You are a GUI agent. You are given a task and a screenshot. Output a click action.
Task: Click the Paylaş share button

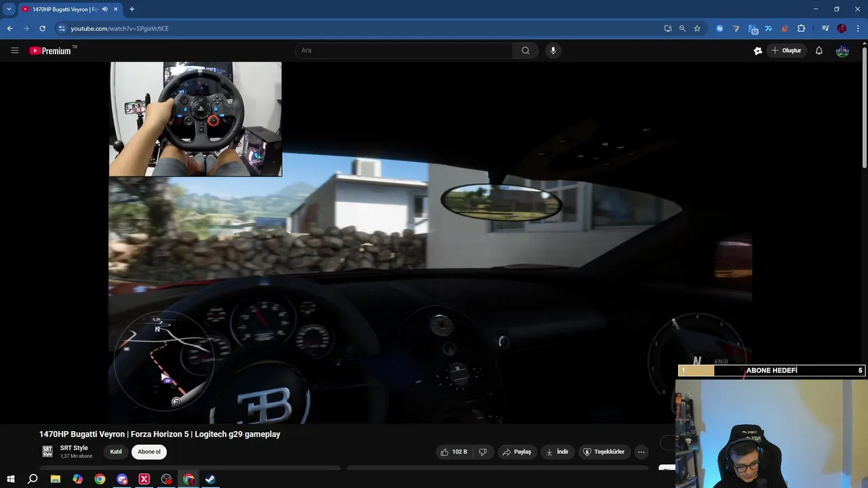(517, 452)
